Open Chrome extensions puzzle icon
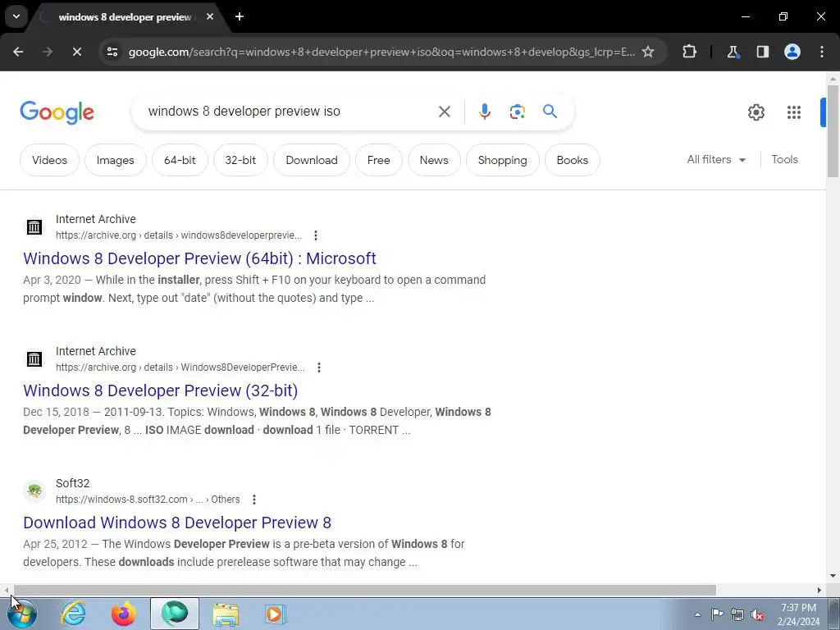 [x=689, y=52]
